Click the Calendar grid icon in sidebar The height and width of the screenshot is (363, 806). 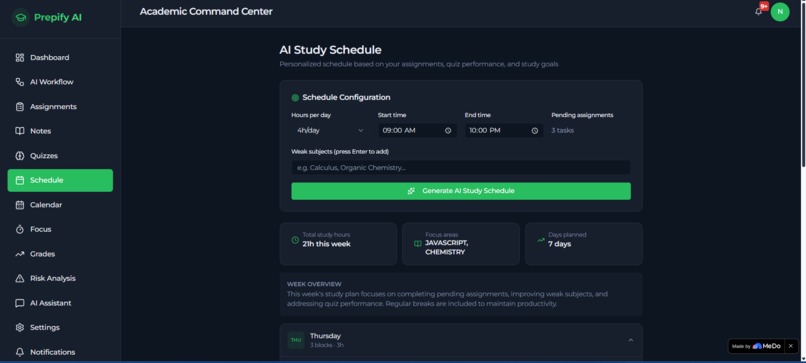tap(20, 205)
